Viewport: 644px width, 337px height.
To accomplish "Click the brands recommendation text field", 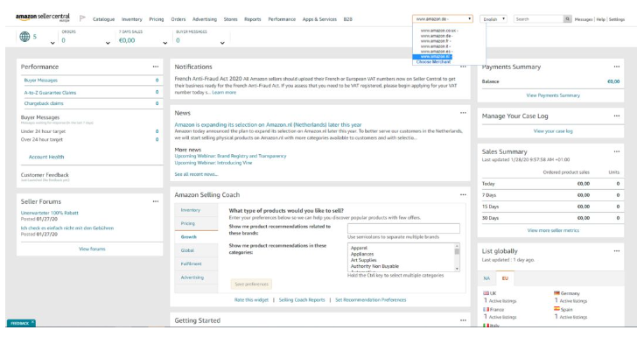I will pos(403,228).
